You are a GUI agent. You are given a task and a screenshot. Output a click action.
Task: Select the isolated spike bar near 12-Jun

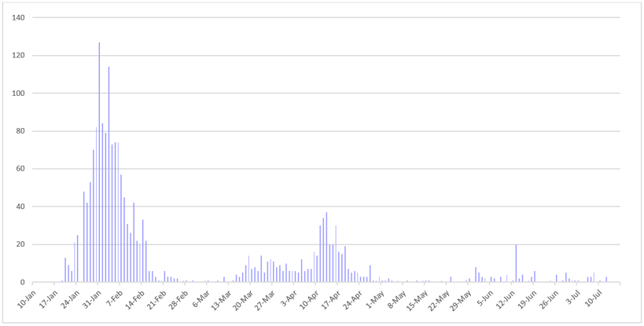(516, 264)
